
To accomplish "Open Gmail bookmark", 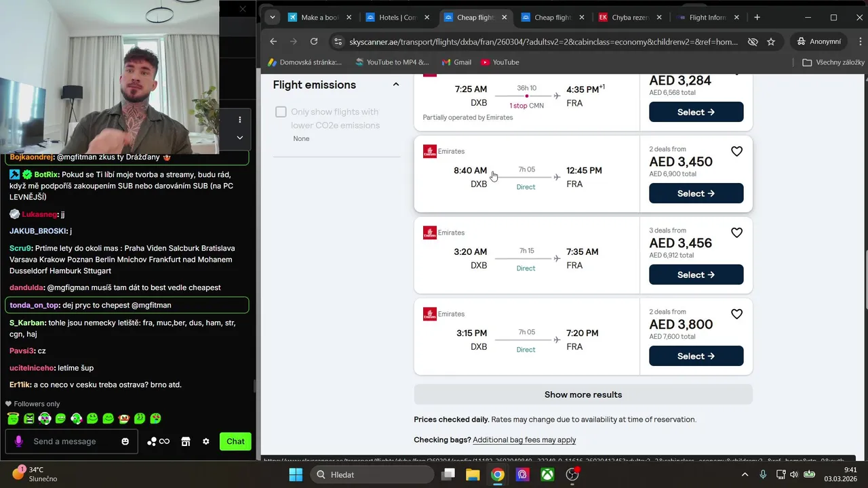I will tap(456, 62).
